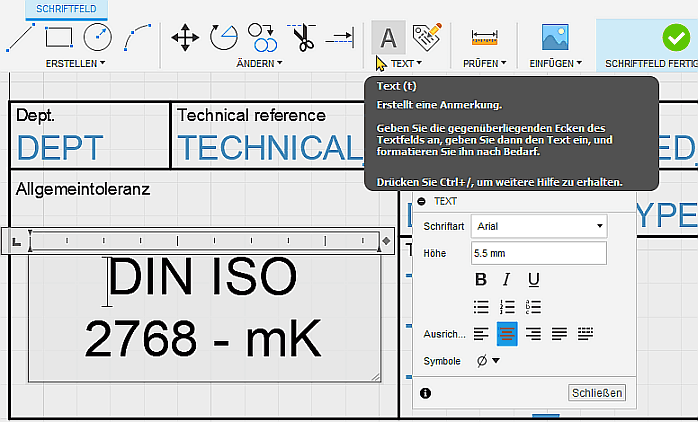Screen dimensions: 698x422
Task: Click the green Schriftfeld fertig checkmark
Action: tap(675, 37)
